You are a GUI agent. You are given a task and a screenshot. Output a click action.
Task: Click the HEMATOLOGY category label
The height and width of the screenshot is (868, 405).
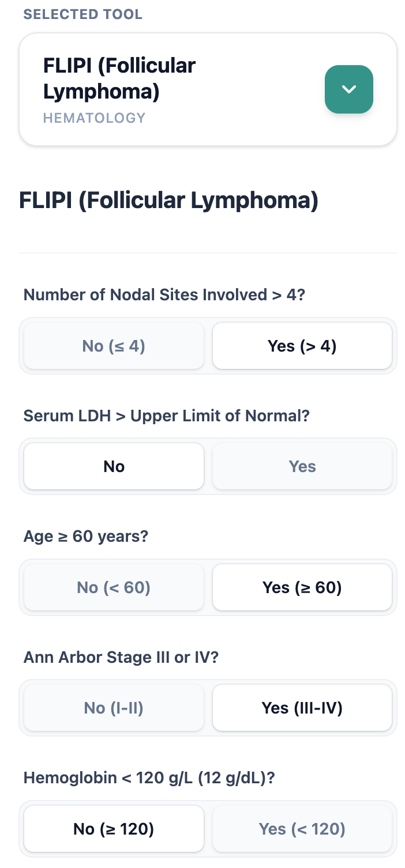tap(95, 118)
